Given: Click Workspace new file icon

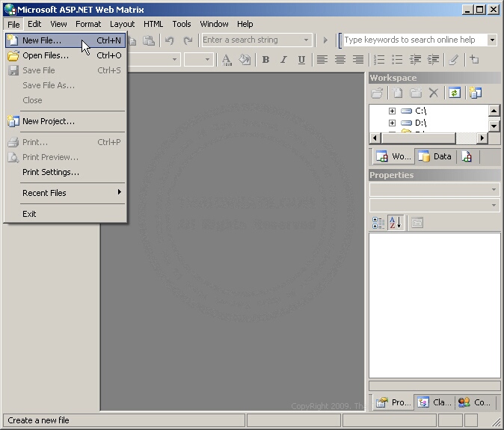Looking at the screenshot, I should (x=398, y=93).
